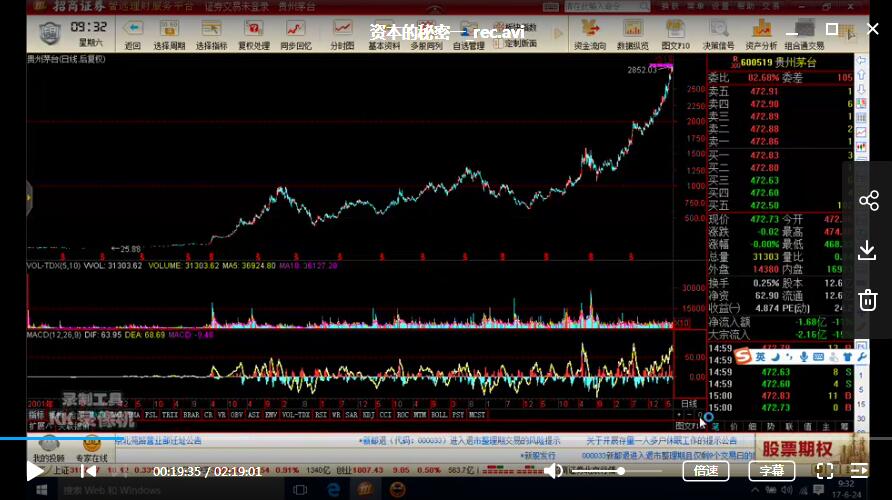Open 复权处理 adjustment tool
The image size is (892, 500).
click(254, 35)
